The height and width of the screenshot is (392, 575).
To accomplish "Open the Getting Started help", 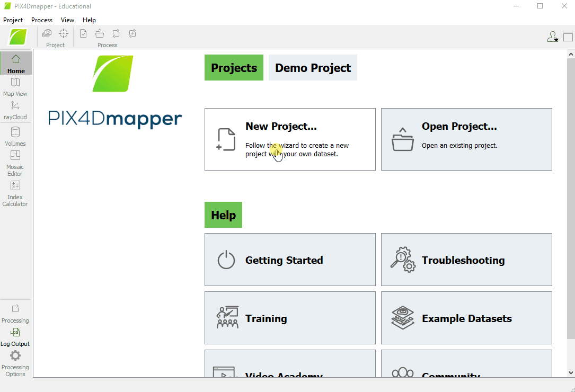I will coord(290,260).
